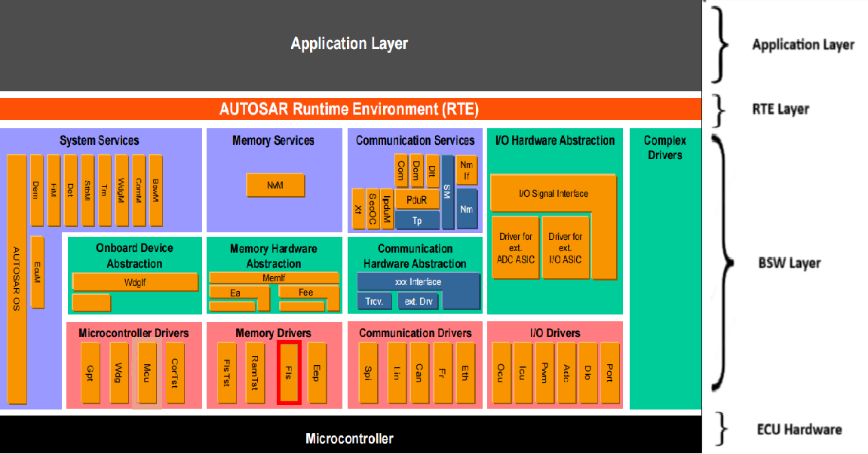
Task: Select the Can module in Communication Drivers
Action: (419, 373)
